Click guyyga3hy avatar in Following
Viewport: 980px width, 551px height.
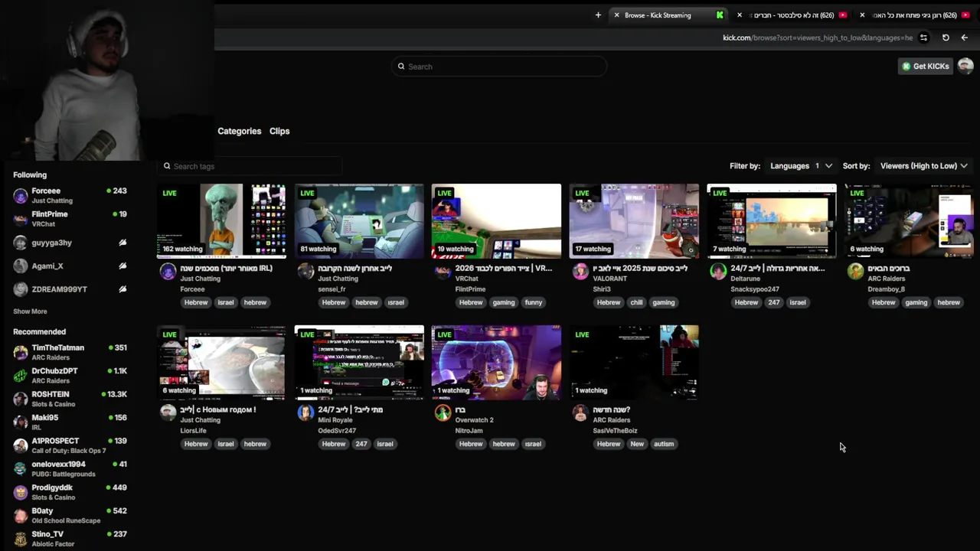(x=21, y=243)
